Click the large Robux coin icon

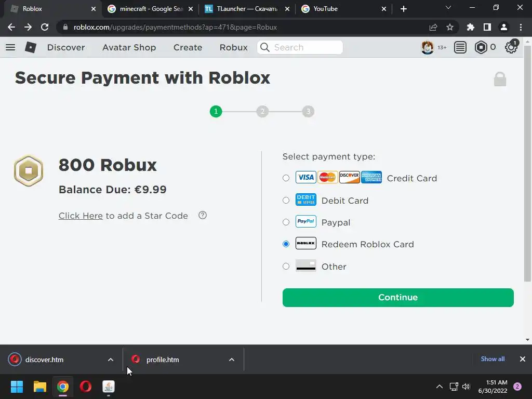click(29, 170)
